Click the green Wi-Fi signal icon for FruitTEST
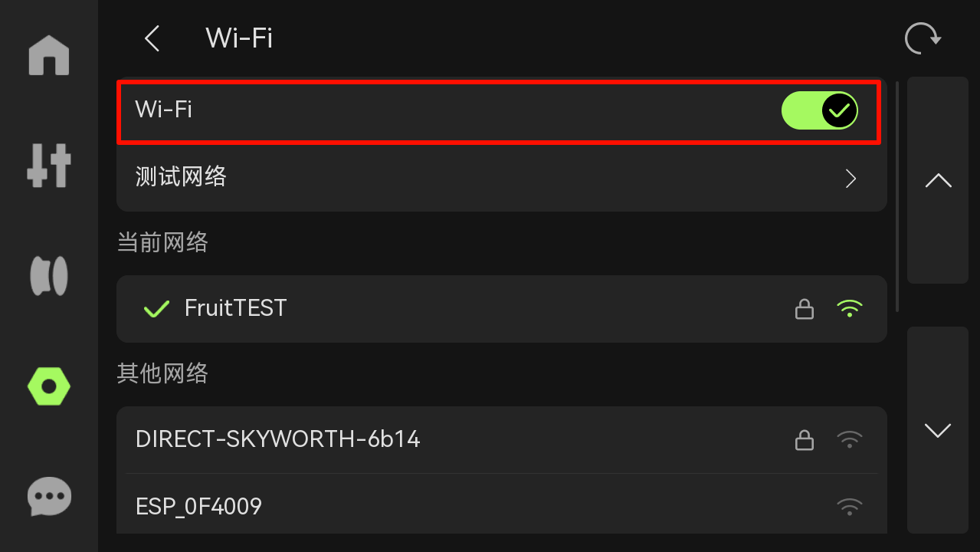This screenshot has width=980, height=552. click(x=849, y=309)
